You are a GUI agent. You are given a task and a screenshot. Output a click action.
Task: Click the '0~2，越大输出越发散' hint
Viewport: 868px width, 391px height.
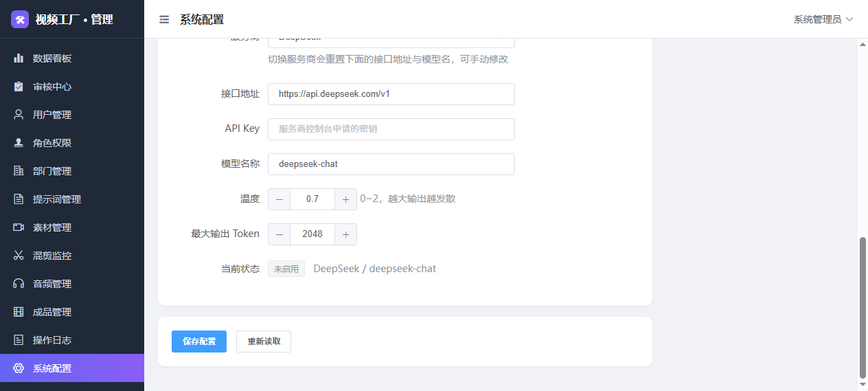(408, 199)
